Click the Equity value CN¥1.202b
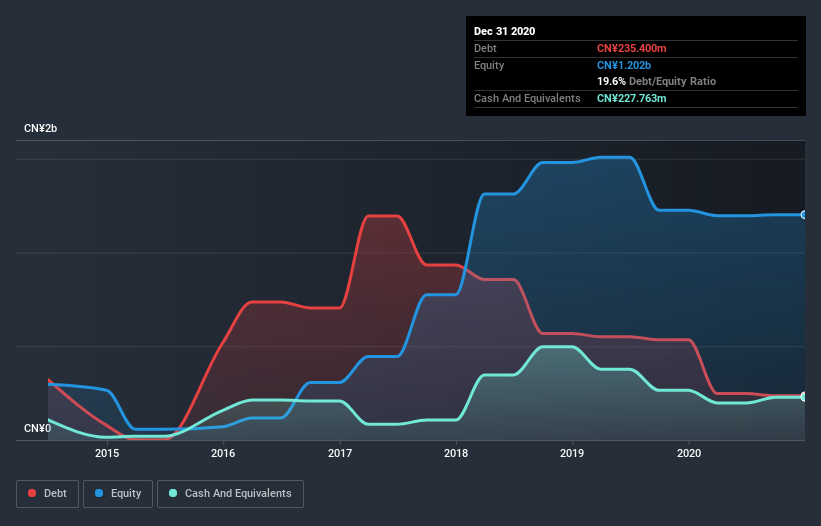This screenshot has width=821, height=526. [x=624, y=65]
